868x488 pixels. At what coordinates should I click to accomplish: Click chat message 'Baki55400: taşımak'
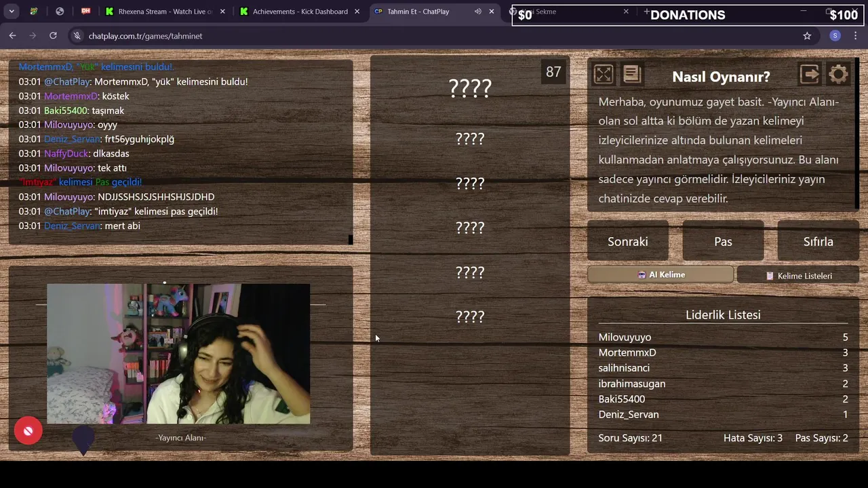[x=71, y=110]
